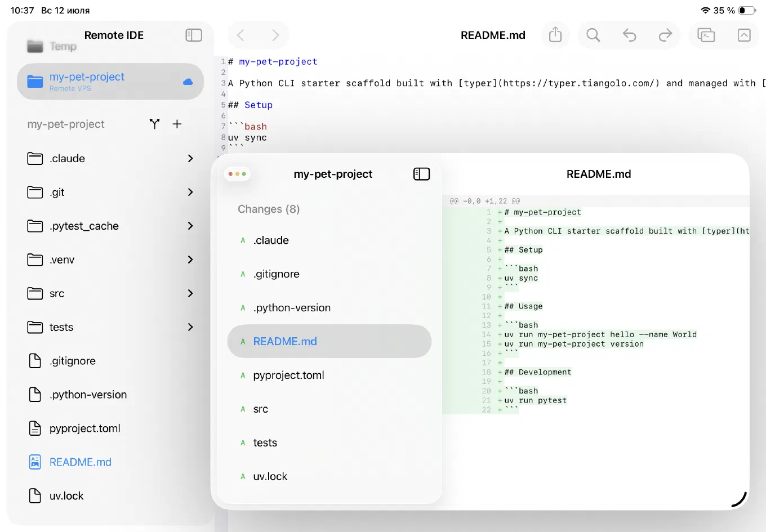Toggle the Remote IDE sidebar panel icon

(194, 35)
